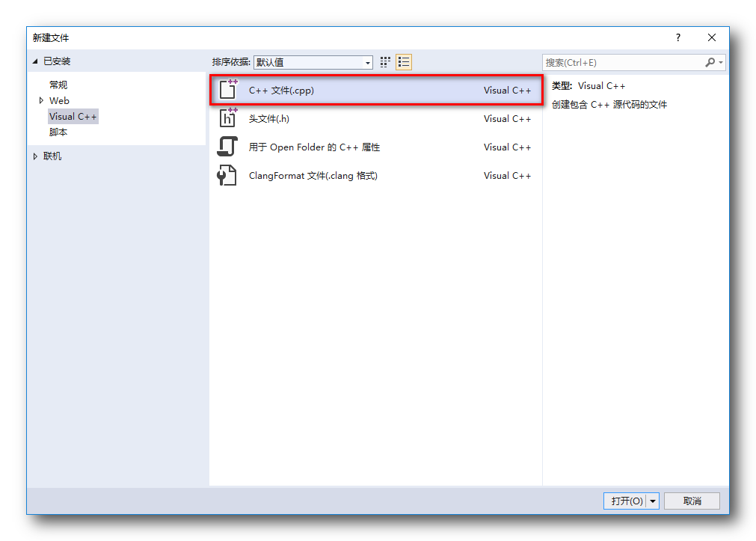Click the header file (.h) template icon
The width and height of the screenshot is (756, 541).
tap(228, 117)
